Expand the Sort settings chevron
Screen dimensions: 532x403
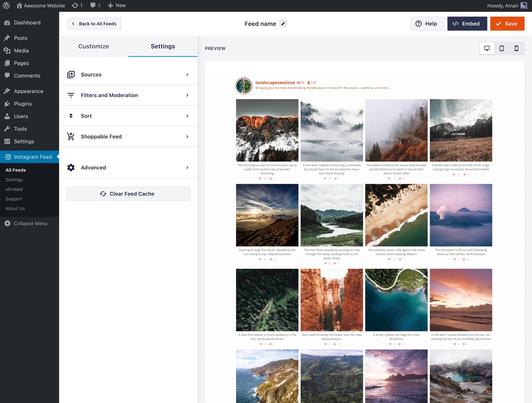[x=187, y=116]
